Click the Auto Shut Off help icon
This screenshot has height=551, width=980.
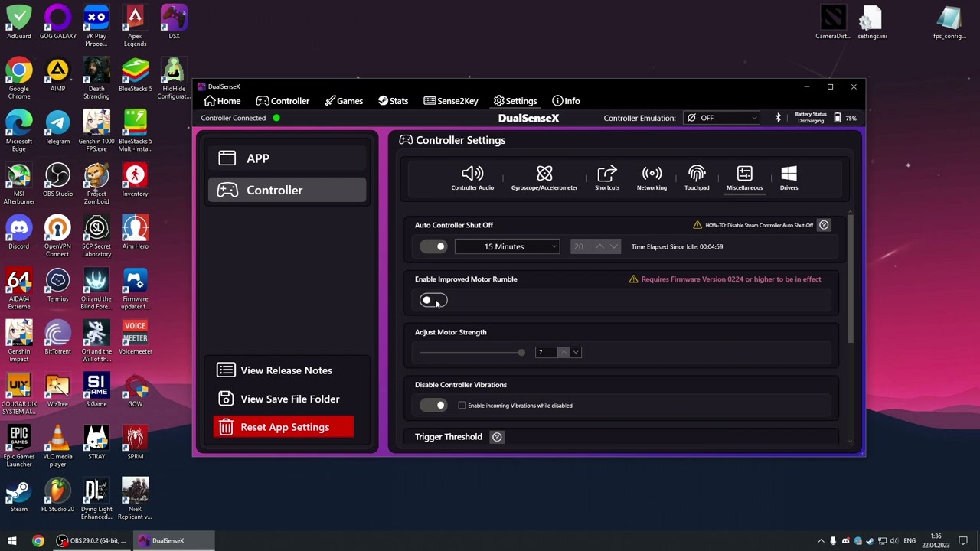(824, 225)
